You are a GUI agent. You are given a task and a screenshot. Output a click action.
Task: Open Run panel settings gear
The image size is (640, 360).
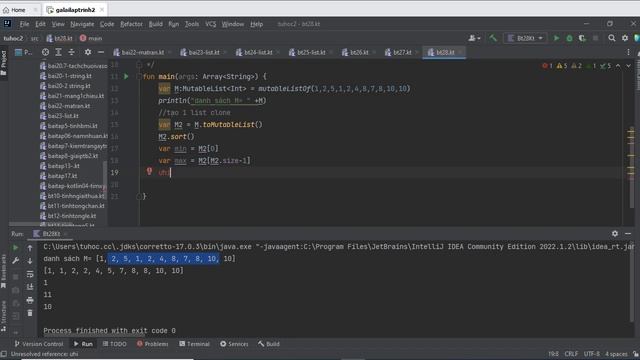615,233
